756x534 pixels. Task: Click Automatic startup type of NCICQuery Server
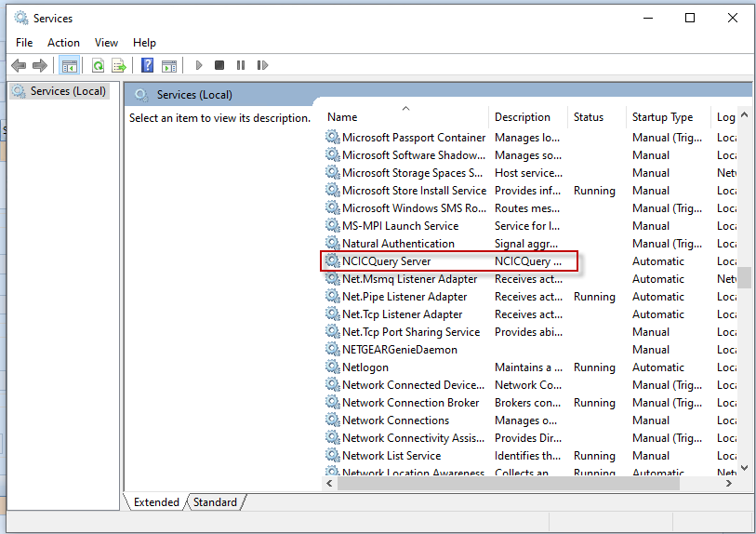click(x=658, y=261)
